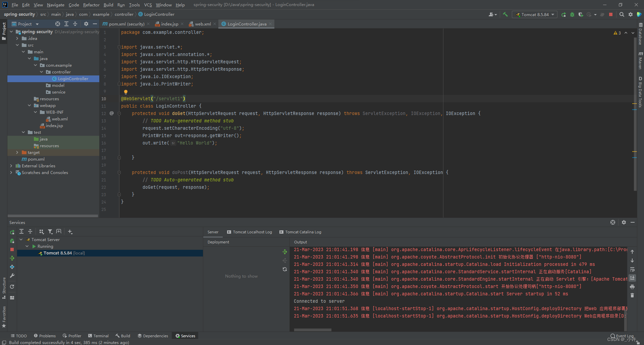Image resolution: width=644 pixels, height=345 pixels.
Task: Open Services wrench configuration icon
Action: pyautogui.click(x=12, y=276)
